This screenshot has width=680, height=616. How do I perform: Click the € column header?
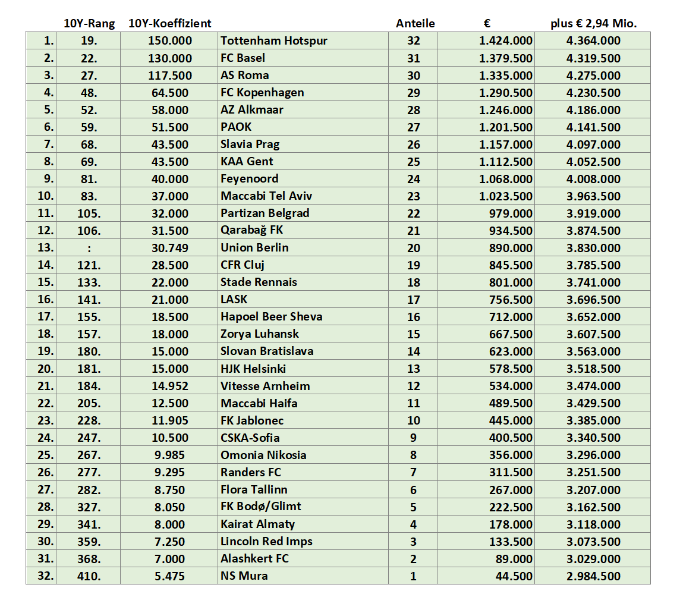(x=487, y=23)
